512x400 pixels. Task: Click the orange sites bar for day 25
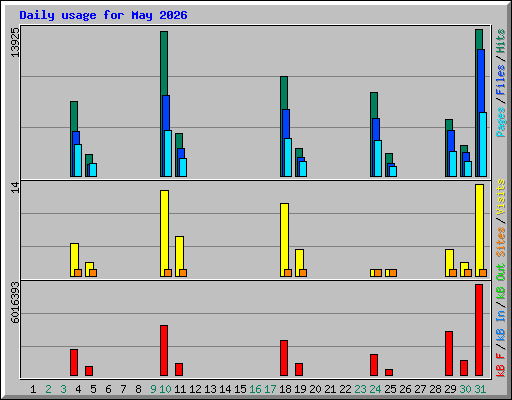[x=393, y=273]
